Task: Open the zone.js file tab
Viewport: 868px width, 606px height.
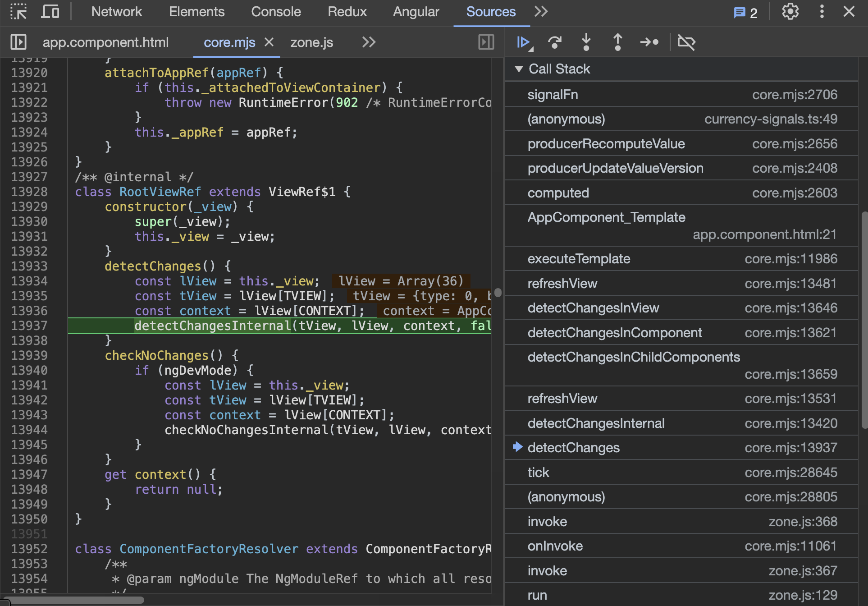Action: (x=311, y=42)
